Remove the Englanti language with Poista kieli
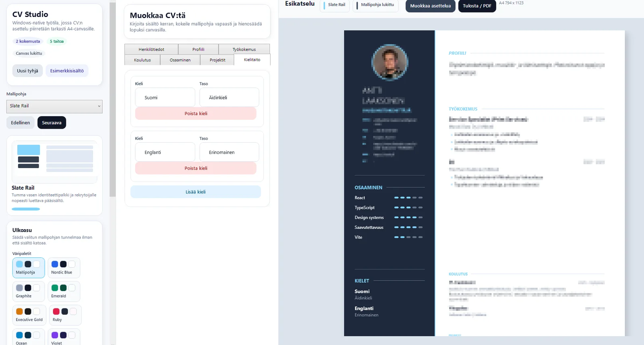Viewport: 644px width, 345px height. click(x=196, y=168)
